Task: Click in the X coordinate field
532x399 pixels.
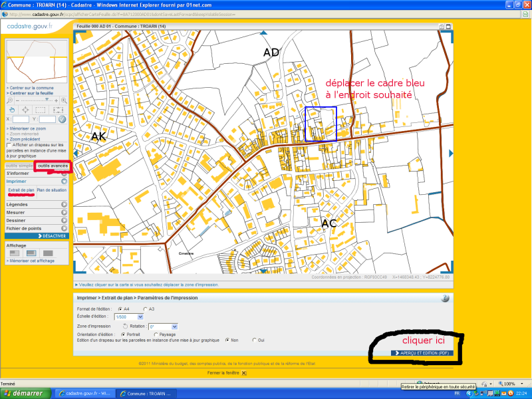Action: 21,119
